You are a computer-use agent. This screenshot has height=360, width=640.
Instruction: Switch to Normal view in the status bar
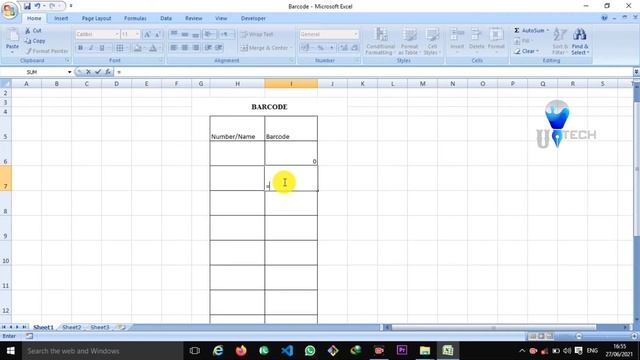pyautogui.click(x=532, y=336)
